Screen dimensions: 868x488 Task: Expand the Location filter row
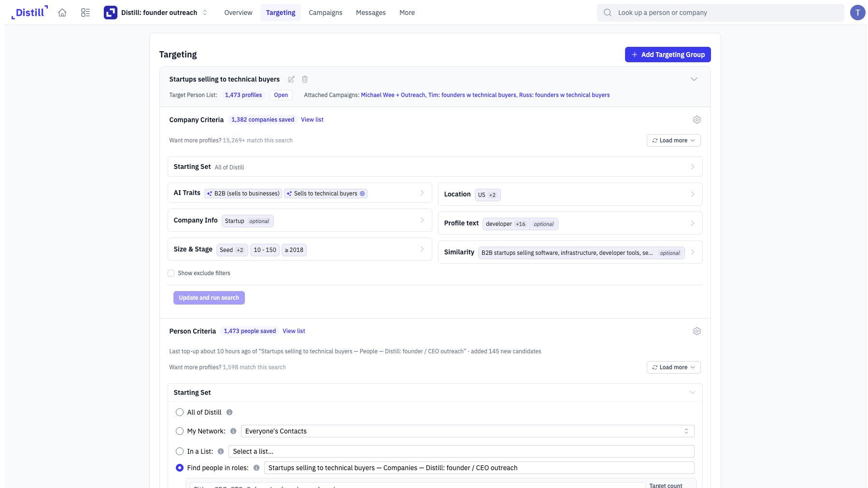(x=570, y=194)
